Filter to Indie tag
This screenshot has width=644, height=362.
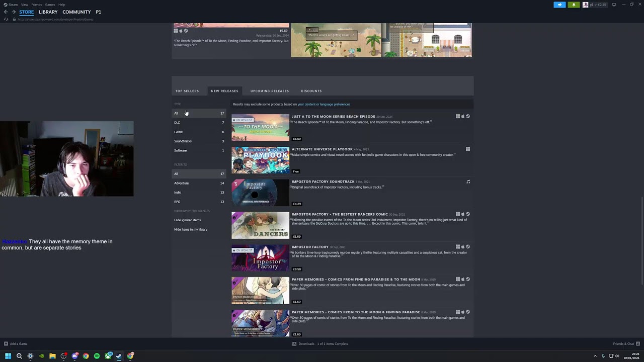[x=199, y=193]
